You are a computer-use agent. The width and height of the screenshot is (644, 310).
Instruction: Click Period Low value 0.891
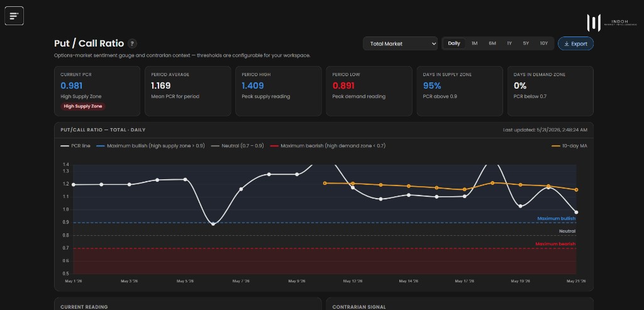pyautogui.click(x=343, y=86)
